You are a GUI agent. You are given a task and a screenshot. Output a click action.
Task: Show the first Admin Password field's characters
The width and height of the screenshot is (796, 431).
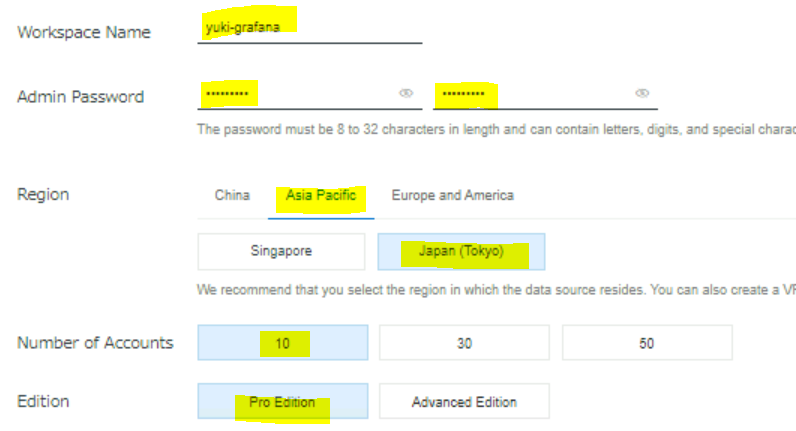(406, 93)
